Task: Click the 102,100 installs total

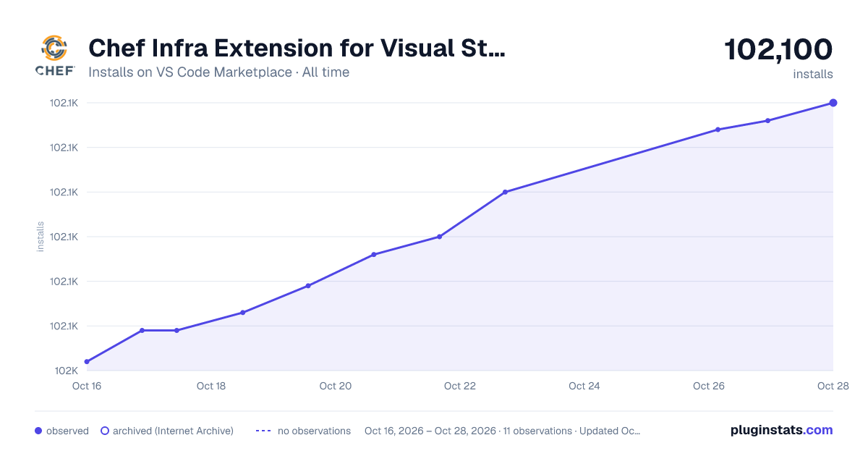Action: coord(778,50)
